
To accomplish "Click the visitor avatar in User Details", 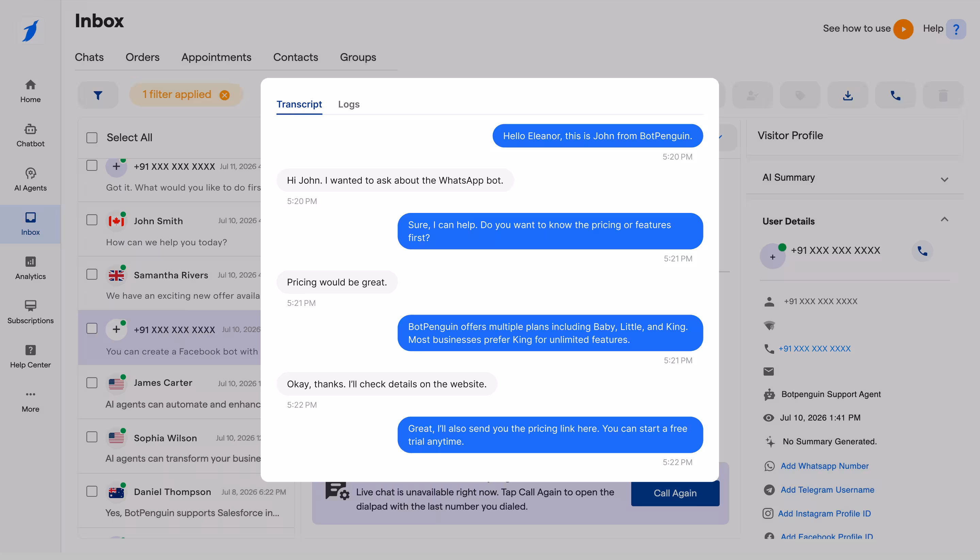I will (x=773, y=256).
